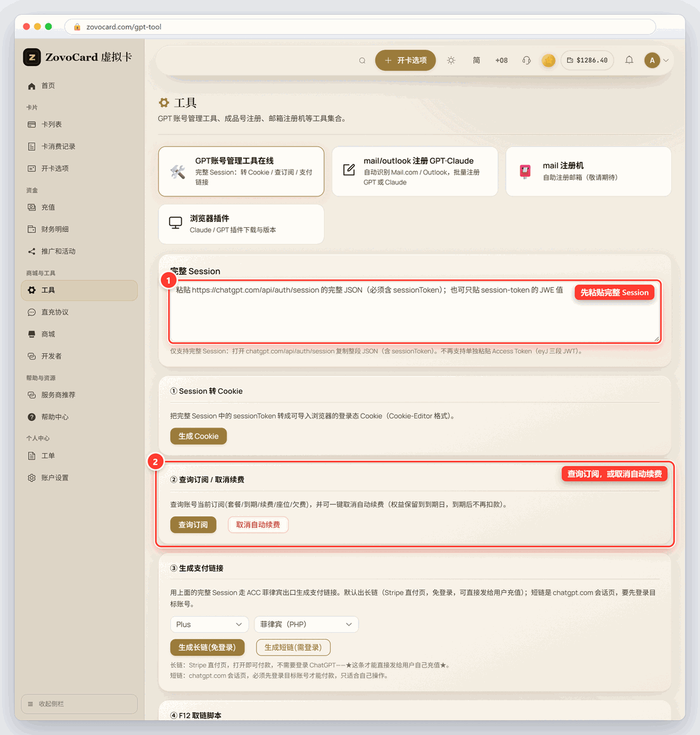Expand the account menu chevron by avatar
The width and height of the screenshot is (700, 735).
pos(666,60)
